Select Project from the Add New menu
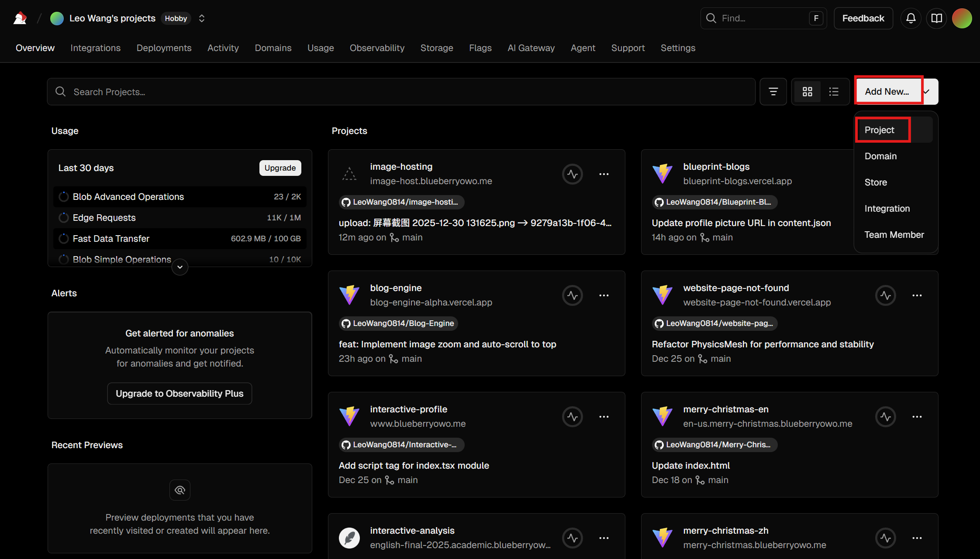This screenshot has height=559, width=980. pyautogui.click(x=879, y=130)
